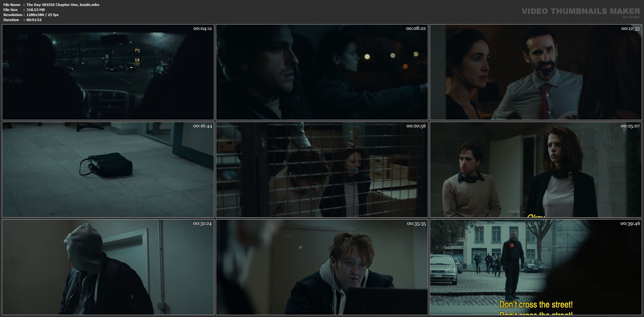This screenshot has width=644, height=317.
Task: Click the '00:04:11' timestamp
Action: point(203,29)
